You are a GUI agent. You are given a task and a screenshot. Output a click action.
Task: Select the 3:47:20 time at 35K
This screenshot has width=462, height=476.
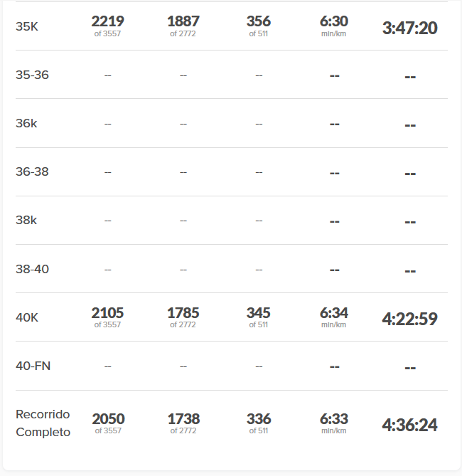pos(409,28)
